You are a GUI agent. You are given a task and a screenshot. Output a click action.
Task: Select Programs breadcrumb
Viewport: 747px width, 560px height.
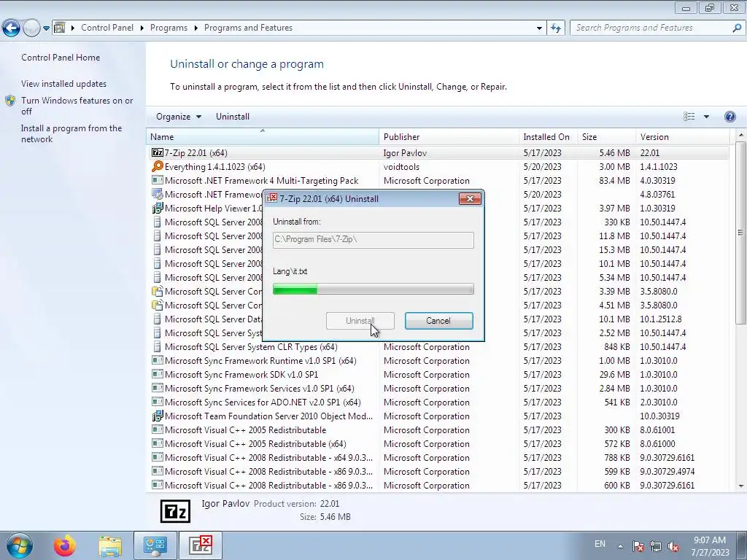click(169, 28)
